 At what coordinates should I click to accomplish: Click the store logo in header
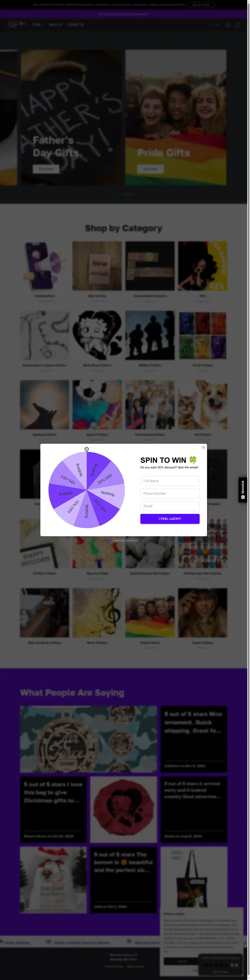tap(16, 24)
